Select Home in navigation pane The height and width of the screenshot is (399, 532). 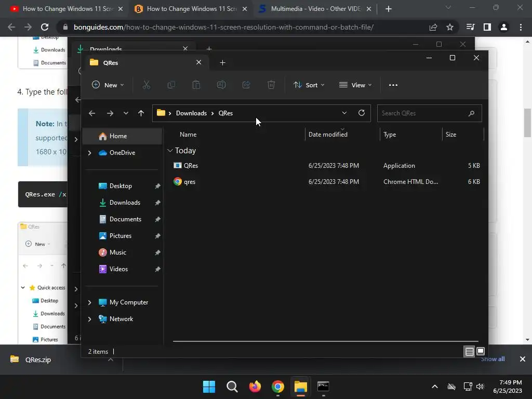pos(123,136)
